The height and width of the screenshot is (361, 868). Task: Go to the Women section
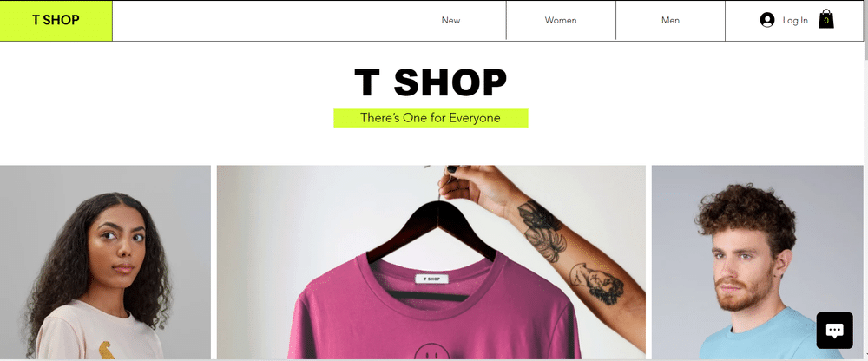tap(561, 21)
